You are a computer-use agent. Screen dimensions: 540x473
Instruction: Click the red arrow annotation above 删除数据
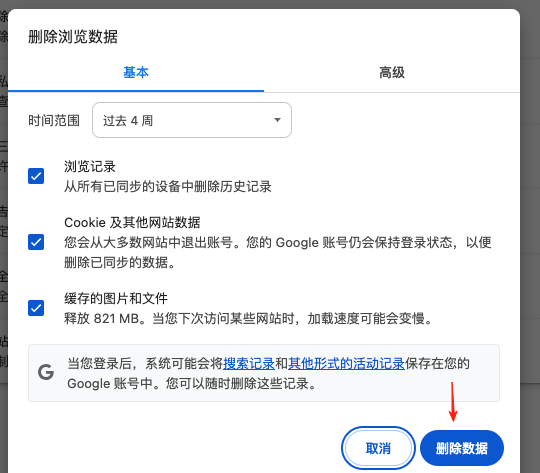(x=453, y=402)
